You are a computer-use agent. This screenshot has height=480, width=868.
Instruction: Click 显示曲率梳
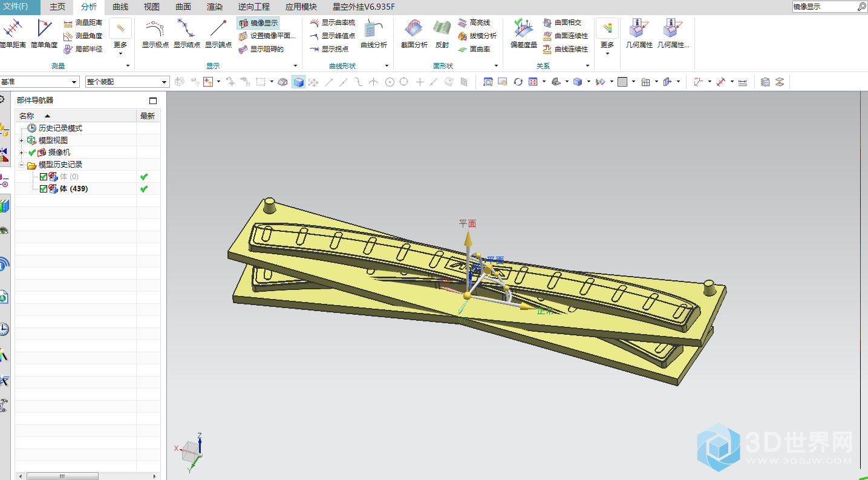tap(332, 22)
